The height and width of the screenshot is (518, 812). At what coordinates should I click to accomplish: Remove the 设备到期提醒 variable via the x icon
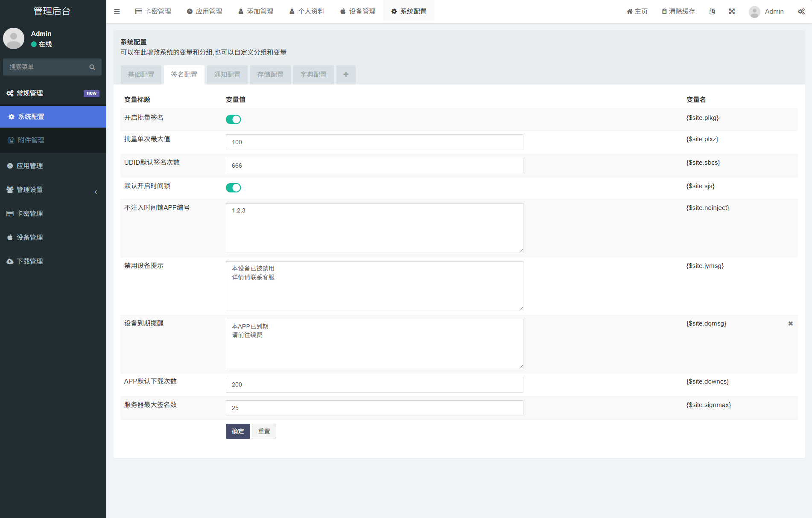[x=791, y=323]
